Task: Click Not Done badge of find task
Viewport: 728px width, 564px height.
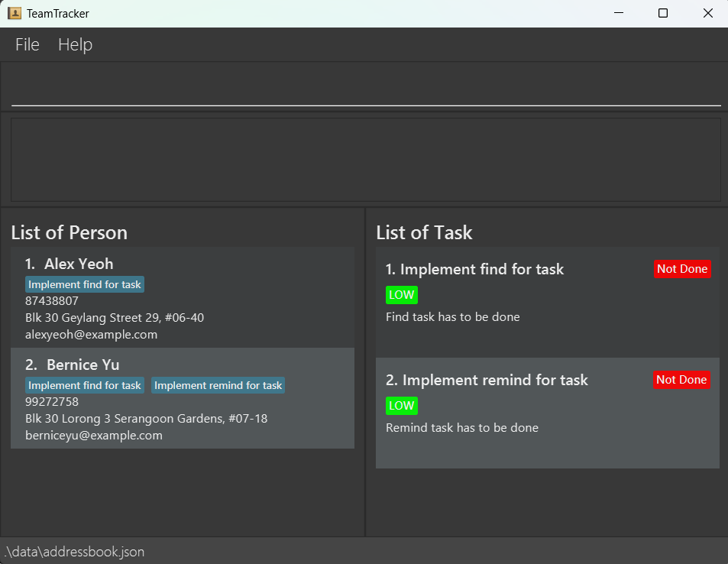Action: coord(682,269)
